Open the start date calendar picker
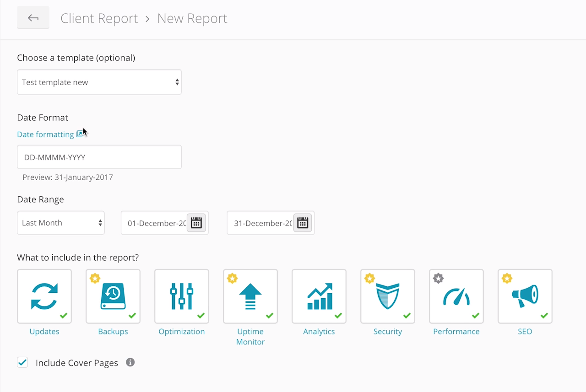The width and height of the screenshot is (586, 392). click(x=196, y=223)
